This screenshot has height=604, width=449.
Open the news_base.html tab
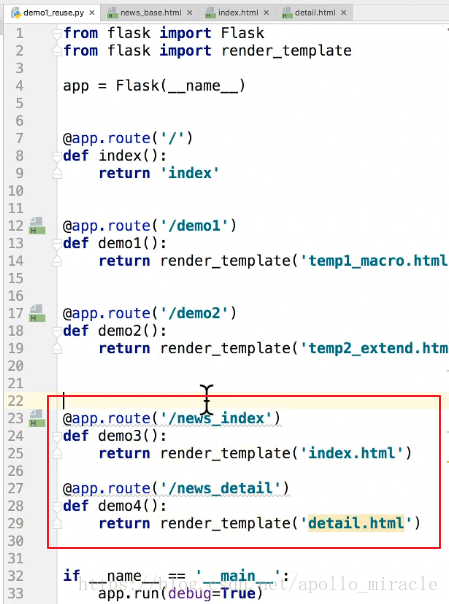pos(150,13)
